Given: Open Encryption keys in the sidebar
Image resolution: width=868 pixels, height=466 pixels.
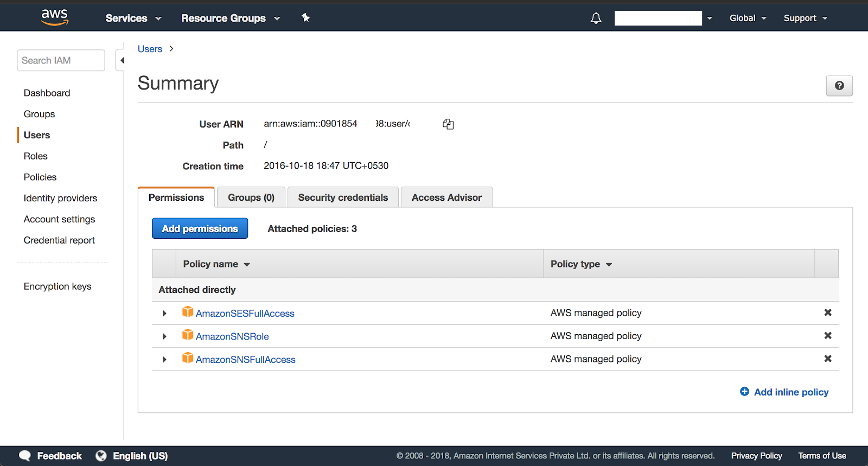Looking at the screenshot, I should pyautogui.click(x=58, y=286).
